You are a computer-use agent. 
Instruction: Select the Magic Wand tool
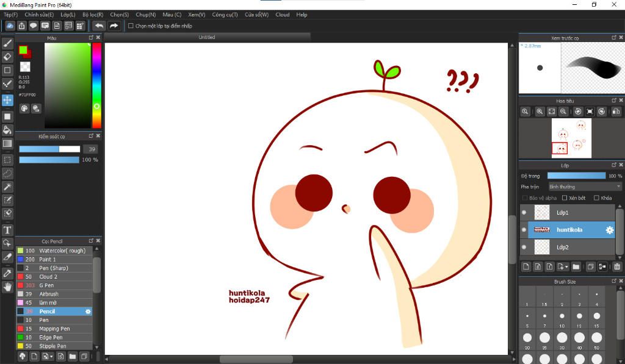7,187
